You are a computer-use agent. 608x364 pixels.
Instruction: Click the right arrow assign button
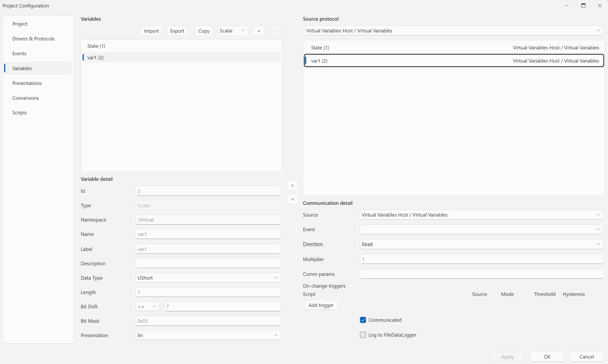point(292,186)
